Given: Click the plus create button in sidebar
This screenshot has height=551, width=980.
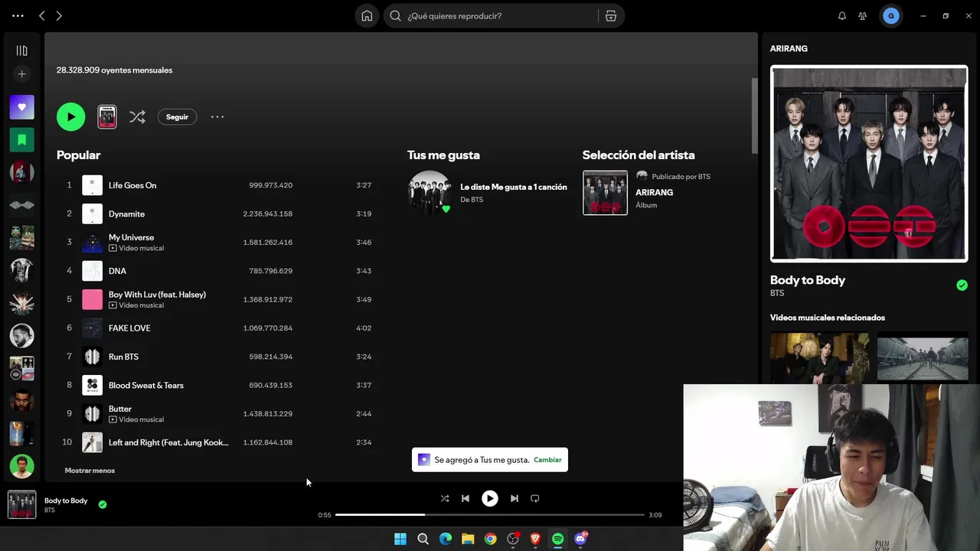Looking at the screenshot, I should pyautogui.click(x=21, y=74).
